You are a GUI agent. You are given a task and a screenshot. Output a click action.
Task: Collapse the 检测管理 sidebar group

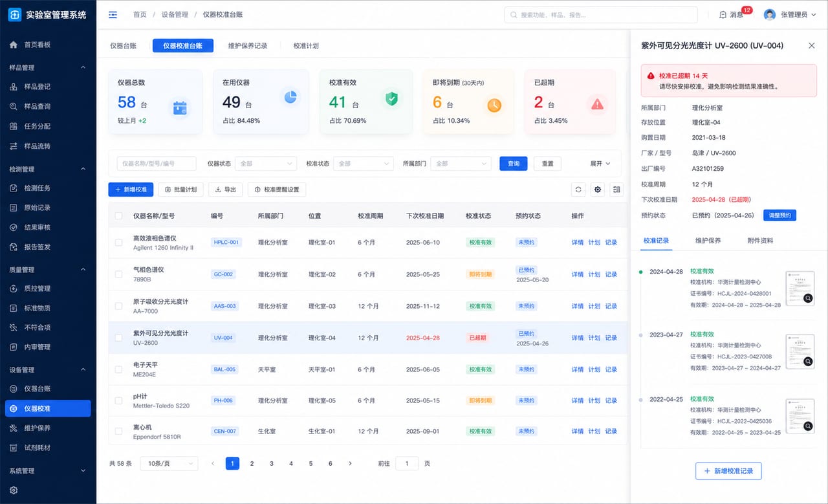click(x=82, y=169)
